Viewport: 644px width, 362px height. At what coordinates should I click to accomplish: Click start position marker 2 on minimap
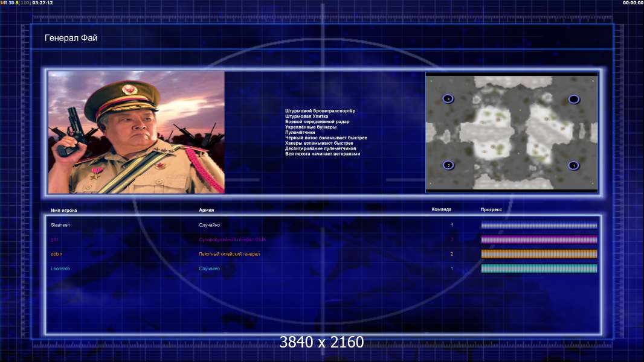448,165
